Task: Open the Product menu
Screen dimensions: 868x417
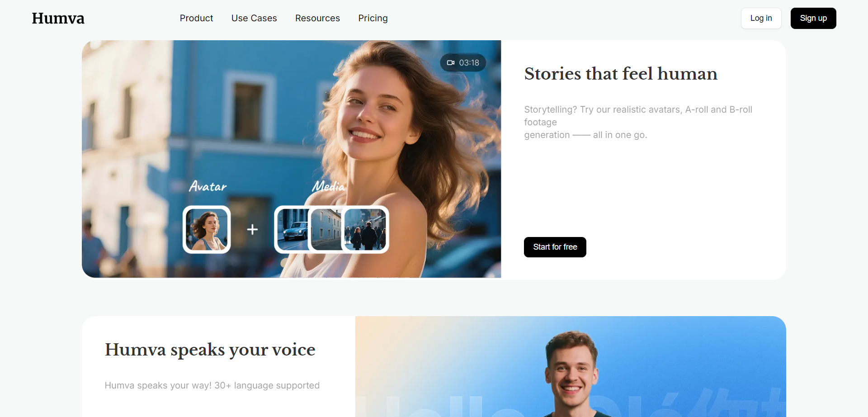Action: (196, 18)
